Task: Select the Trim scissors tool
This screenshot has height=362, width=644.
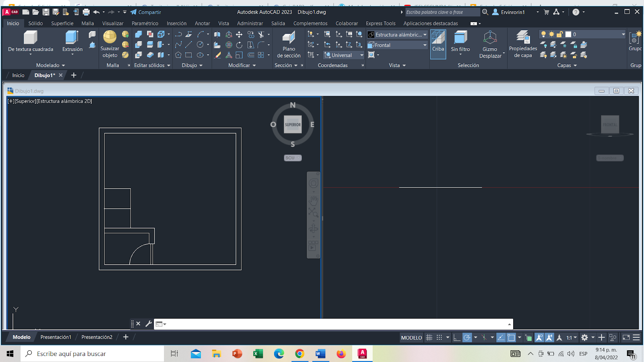Action: point(261,35)
